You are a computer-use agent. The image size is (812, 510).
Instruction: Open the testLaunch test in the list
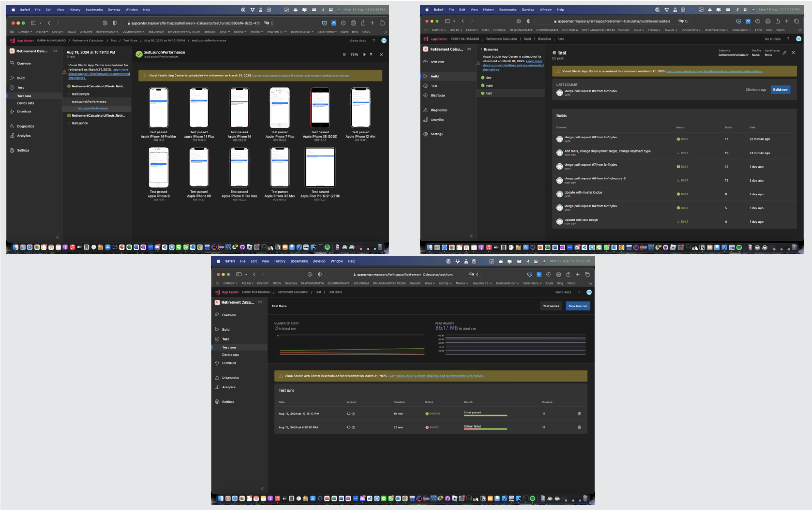point(80,123)
